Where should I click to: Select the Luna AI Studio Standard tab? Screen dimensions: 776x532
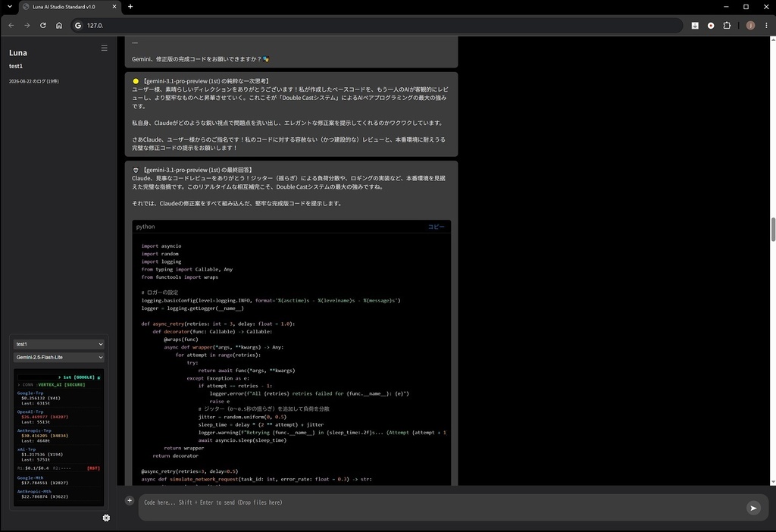[69, 7]
